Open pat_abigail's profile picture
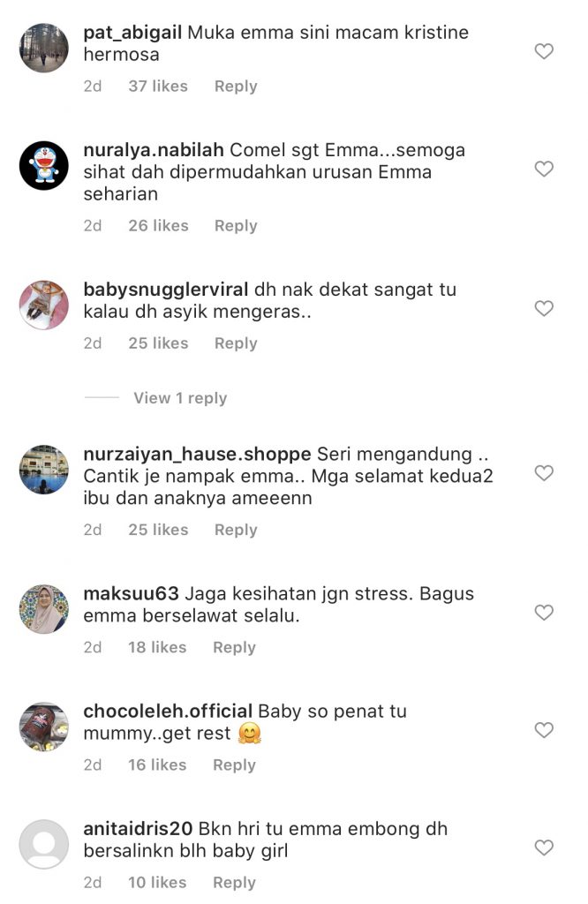Viewport: 588px width, 904px height. click(x=44, y=48)
